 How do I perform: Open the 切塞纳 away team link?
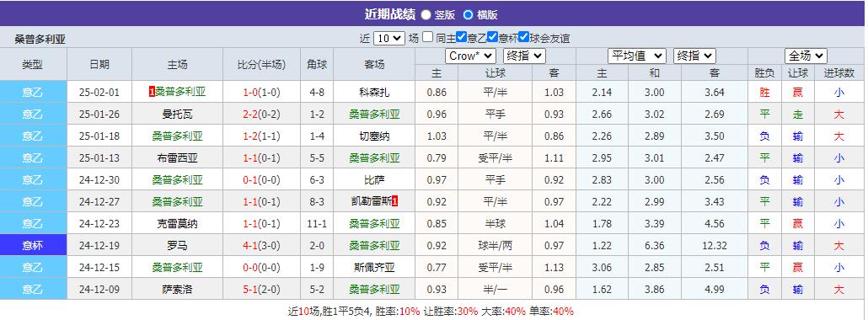tap(374, 136)
